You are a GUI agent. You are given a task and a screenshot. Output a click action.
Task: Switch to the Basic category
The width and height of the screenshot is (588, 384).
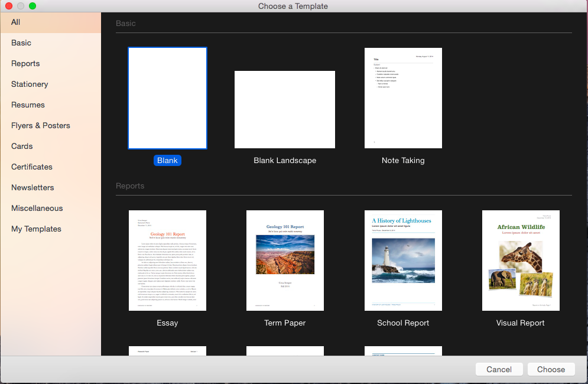pos(21,43)
